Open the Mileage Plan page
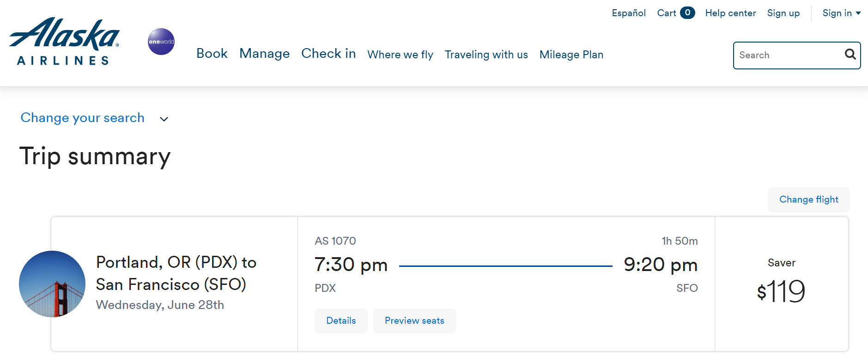 coord(571,55)
